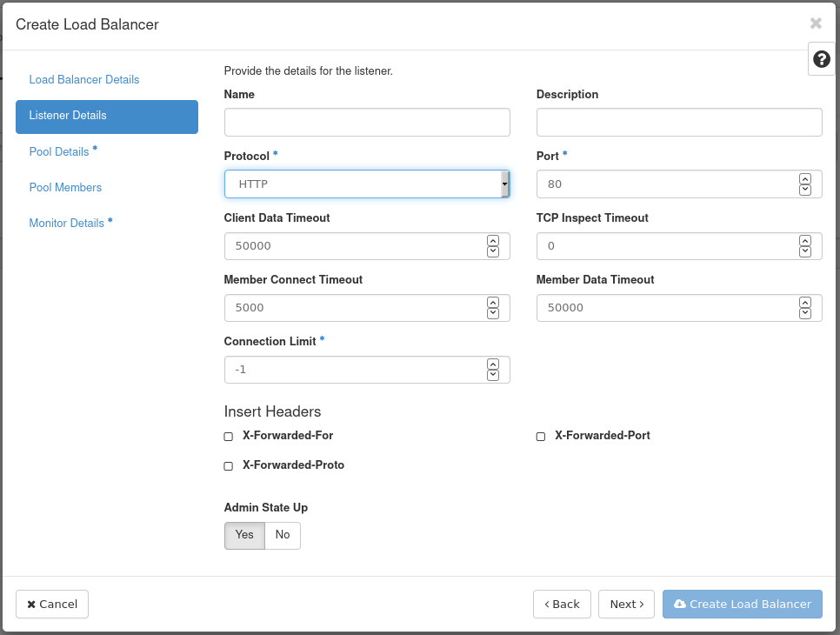Switch to the Monitor Details step

[x=67, y=223]
